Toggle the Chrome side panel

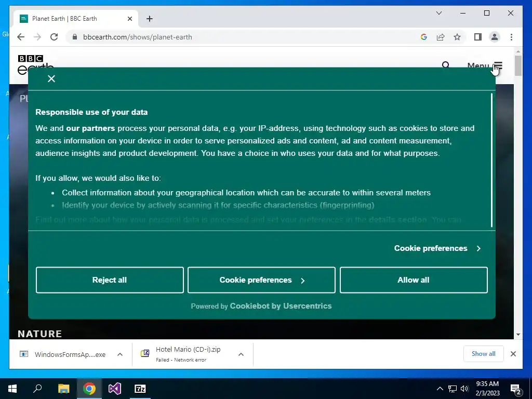point(478,37)
